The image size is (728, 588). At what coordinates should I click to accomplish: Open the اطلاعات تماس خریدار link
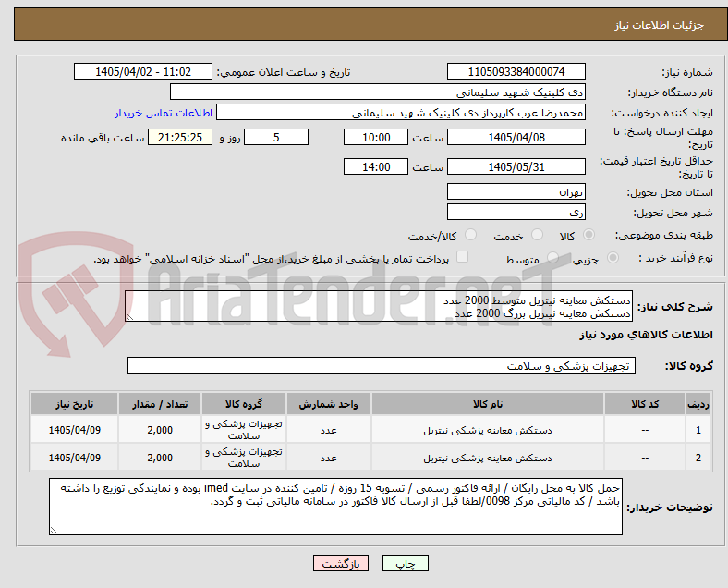click(164, 113)
